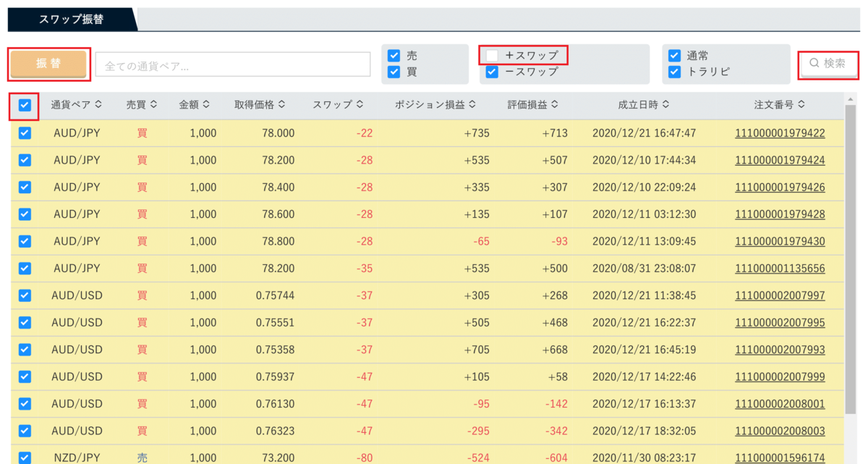Toggle the select-all checkbox in table header
The height and width of the screenshot is (464, 868).
pos(25,105)
